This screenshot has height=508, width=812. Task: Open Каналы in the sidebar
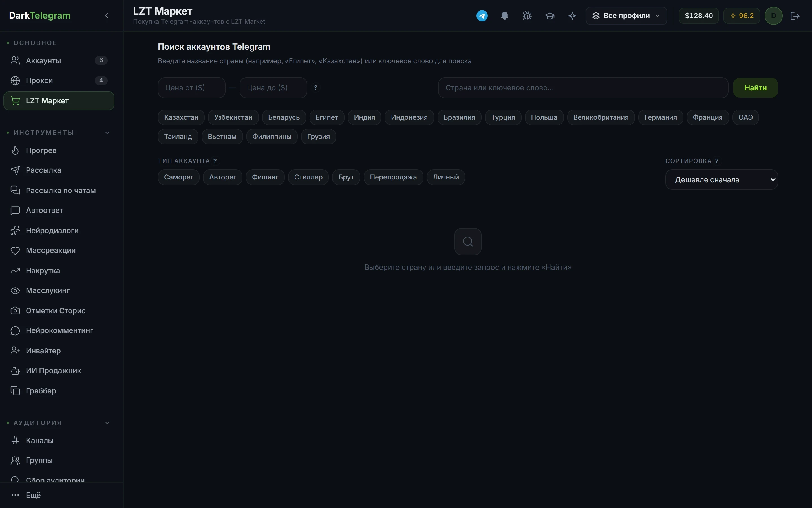point(59,441)
